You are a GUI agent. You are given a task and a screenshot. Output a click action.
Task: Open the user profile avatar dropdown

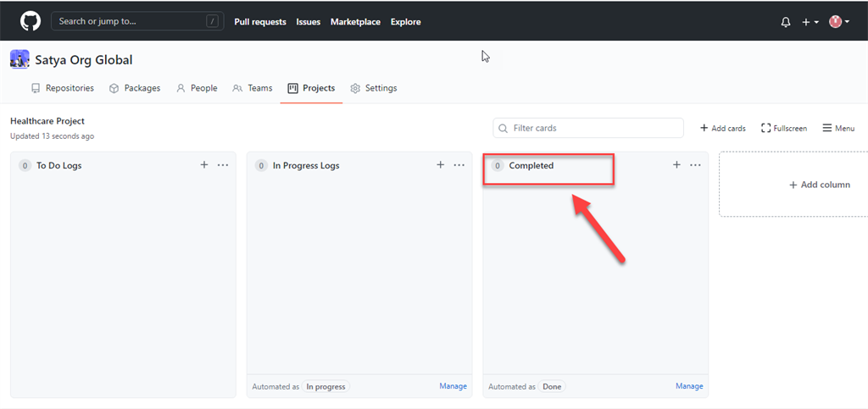pos(837,22)
